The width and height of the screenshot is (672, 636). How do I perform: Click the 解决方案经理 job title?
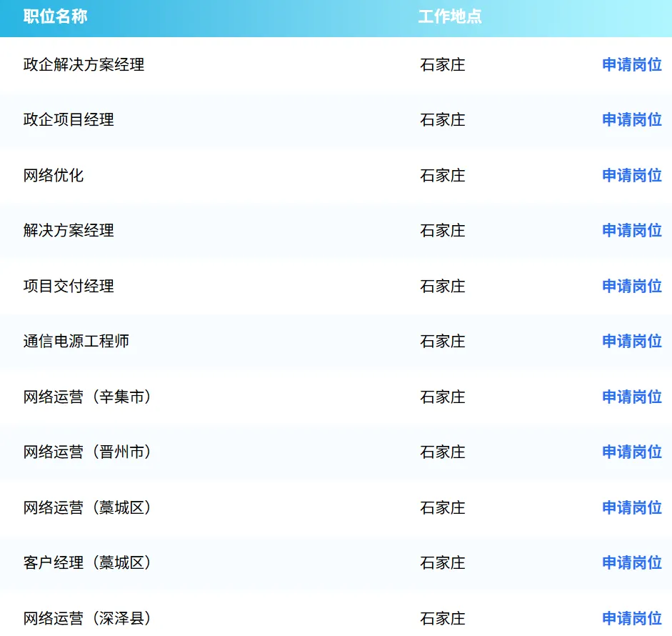click(69, 230)
